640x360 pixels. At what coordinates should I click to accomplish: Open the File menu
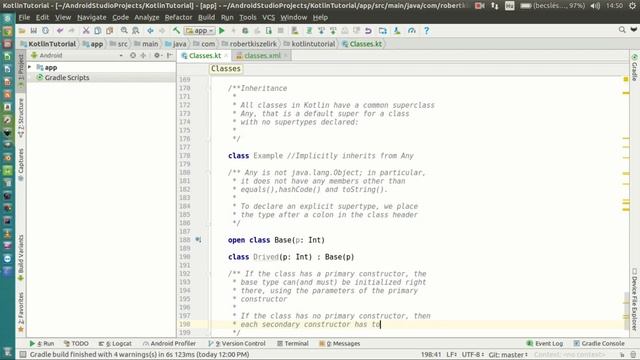click(24, 18)
